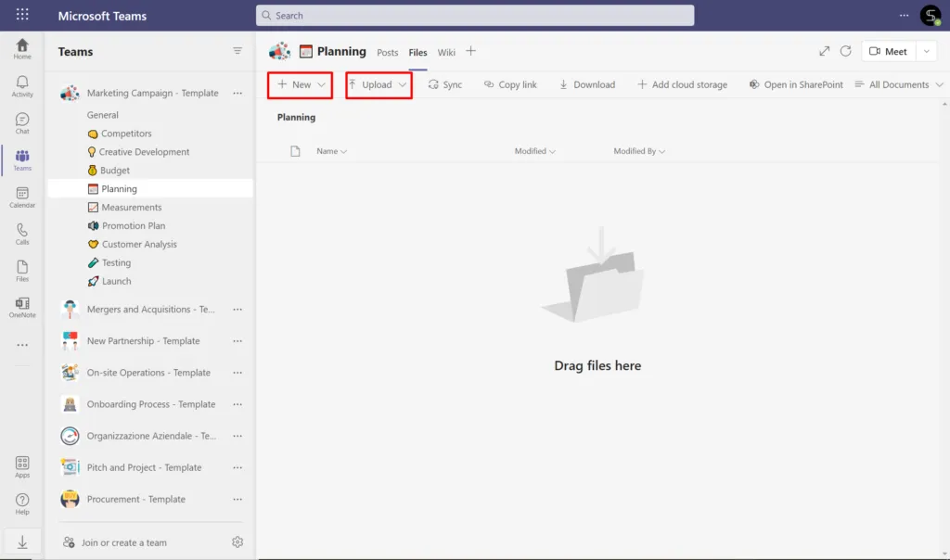This screenshot has width=950, height=560.
Task: Click Add cloud storage
Action: pos(682,84)
